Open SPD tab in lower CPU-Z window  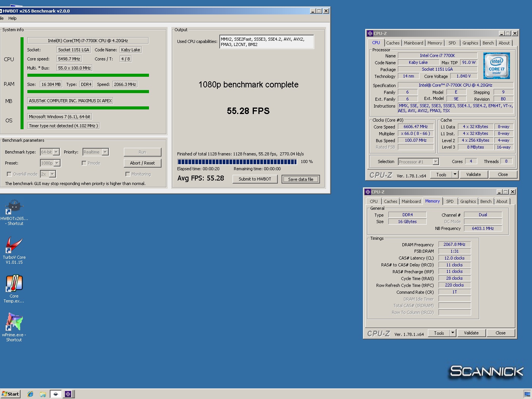click(450, 202)
